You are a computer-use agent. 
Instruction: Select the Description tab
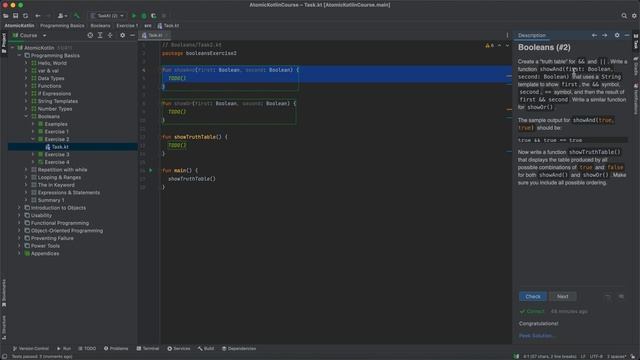531,36
